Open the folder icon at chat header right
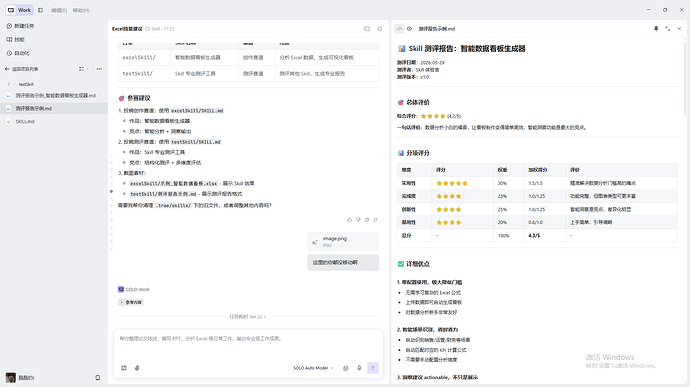This screenshot has height=387, width=690. tap(367, 29)
